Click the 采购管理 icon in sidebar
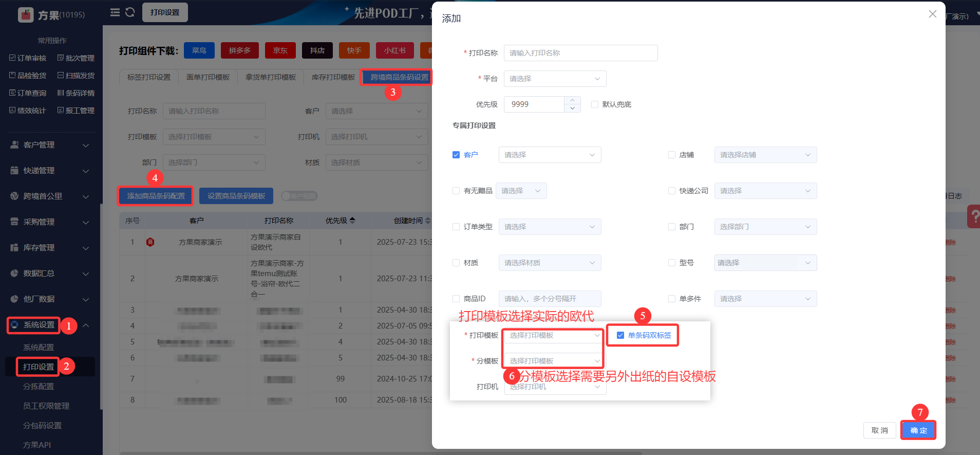Viewport: 980px width, 455px height. pyautogui.click(x=14, y=222)
